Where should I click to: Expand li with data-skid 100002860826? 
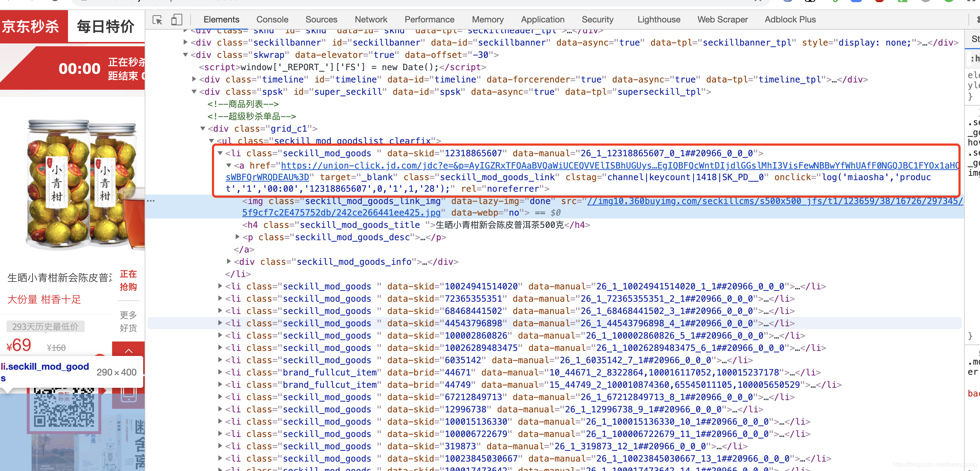(220, 335)
